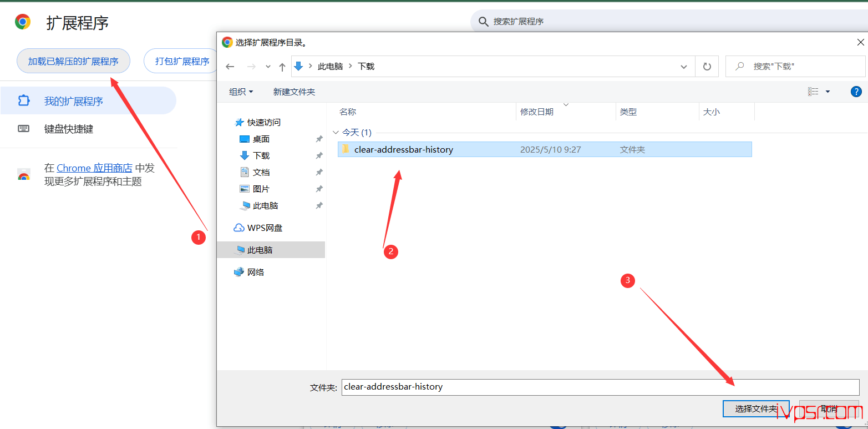Open 我的扩展程序 in the sidebar
Viewport: 868px width, 429px height.
click(x=73, y=101)
